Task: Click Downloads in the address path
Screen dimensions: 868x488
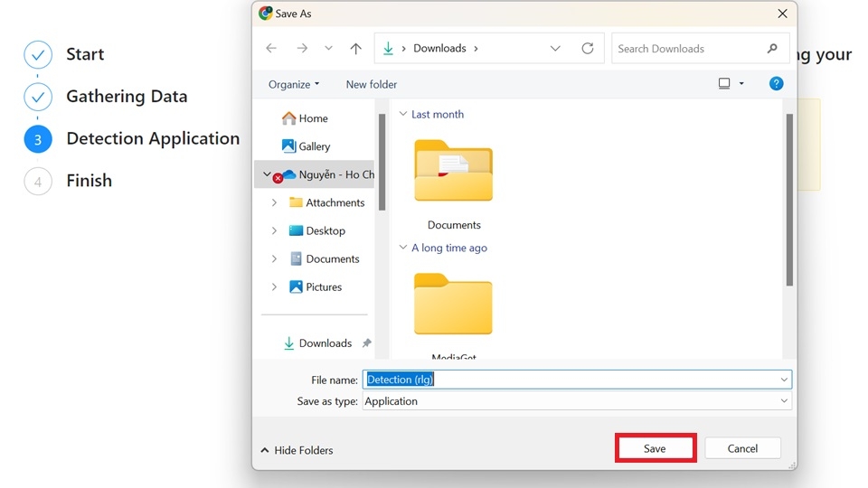Action: pos(439,48)
